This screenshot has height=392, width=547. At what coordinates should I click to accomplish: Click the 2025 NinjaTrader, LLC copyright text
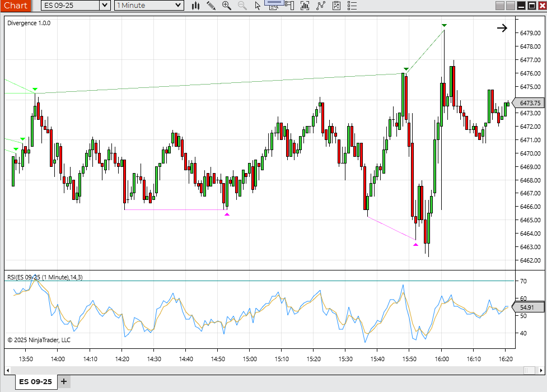click(x=39, y=340)
